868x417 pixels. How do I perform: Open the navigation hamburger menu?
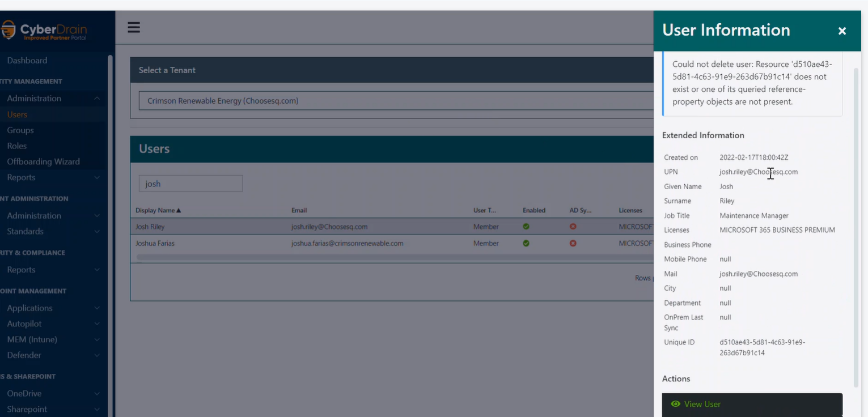pos(133,27)
